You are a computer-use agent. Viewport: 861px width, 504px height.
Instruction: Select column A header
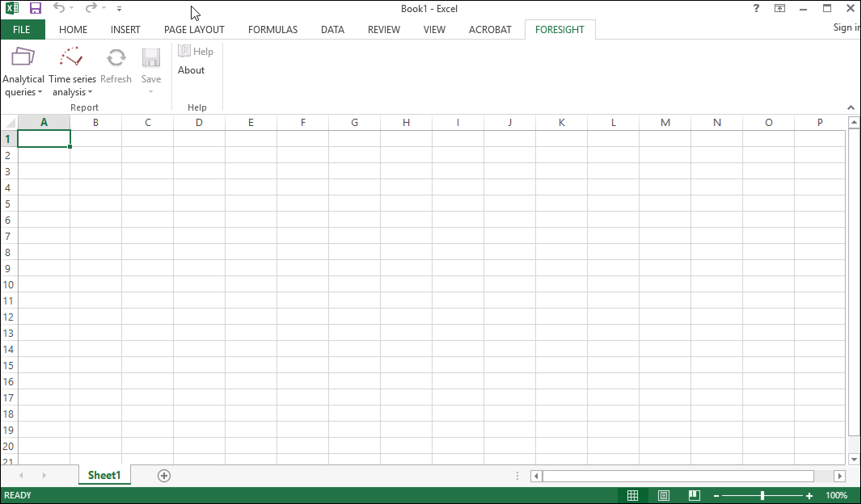[44, 122]
